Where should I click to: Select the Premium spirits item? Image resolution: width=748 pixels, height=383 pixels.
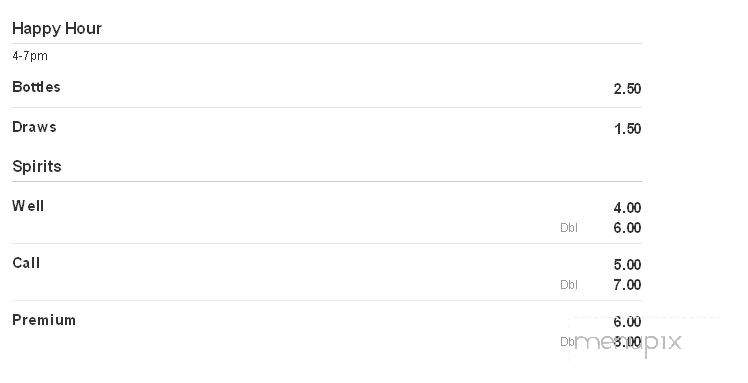pyautogui.click(x=44, y=320)
